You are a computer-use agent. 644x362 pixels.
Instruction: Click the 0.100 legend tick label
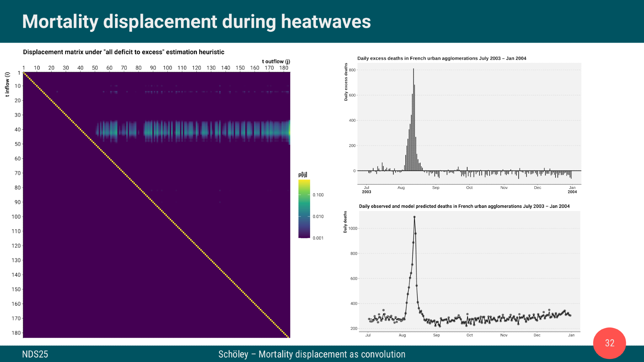[x=318, y=195]
